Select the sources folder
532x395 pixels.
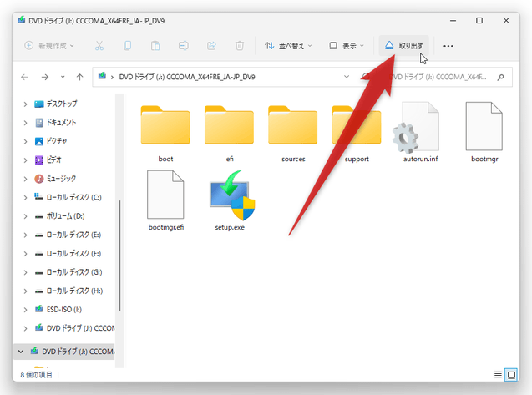293,134
